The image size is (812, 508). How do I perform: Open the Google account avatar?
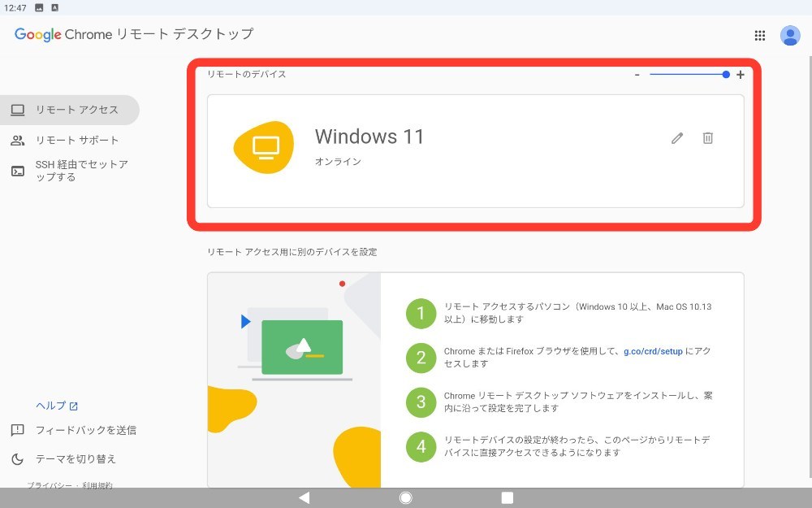(790, 35)
